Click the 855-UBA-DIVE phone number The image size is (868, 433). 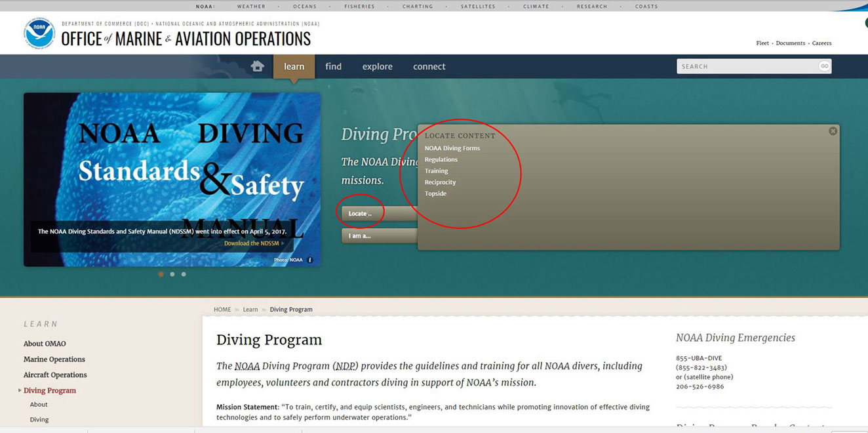pos(699,358)
